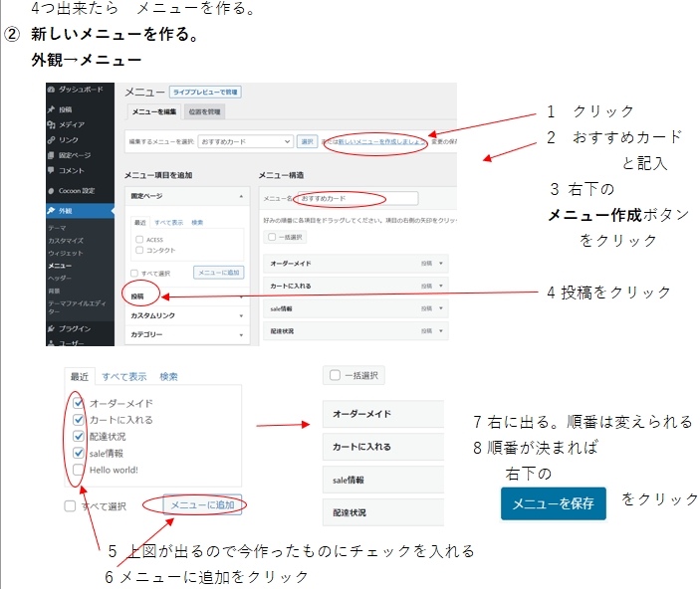700x589 pixels.
Task: Open the 編集するメニューを選択 dropdown
Action: pyautogui.click(x=245, y=141)
